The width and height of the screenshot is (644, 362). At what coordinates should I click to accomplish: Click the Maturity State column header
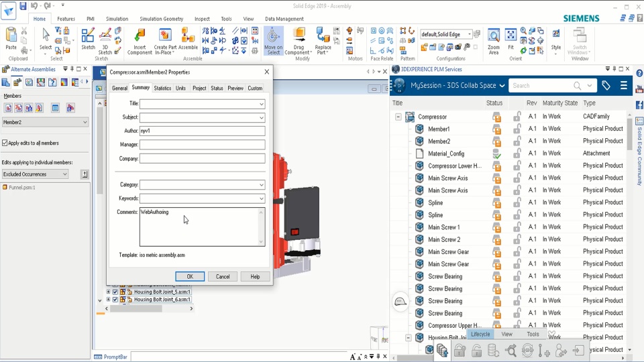click(559, 103)
